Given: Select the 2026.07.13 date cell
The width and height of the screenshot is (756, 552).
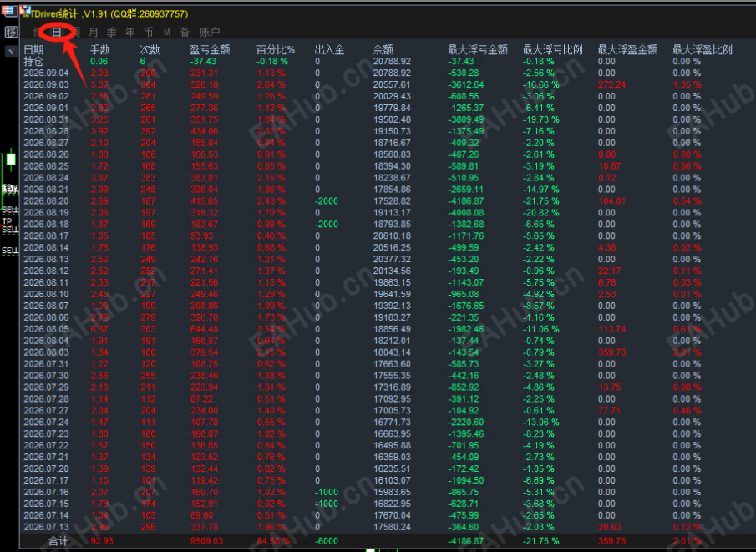Looking at the screenshot, I should (x=46, y=527).
